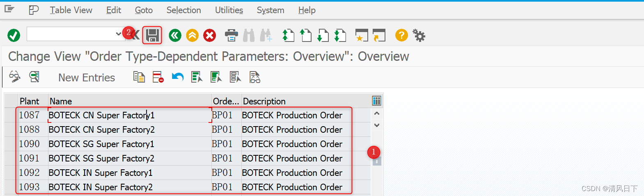Click the blue Undo Change icon
The height and width of the screenshot is (196, 644).
point(178,77)
